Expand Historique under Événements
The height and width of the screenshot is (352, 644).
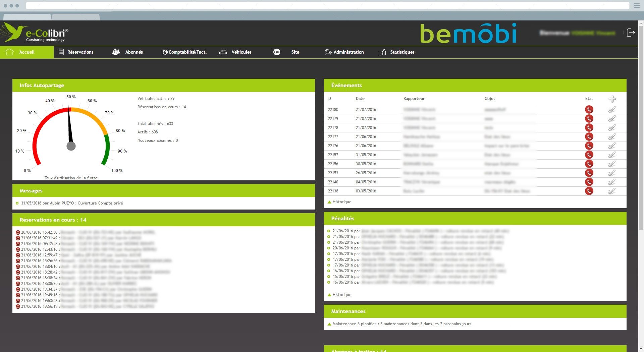coord(339,202)
